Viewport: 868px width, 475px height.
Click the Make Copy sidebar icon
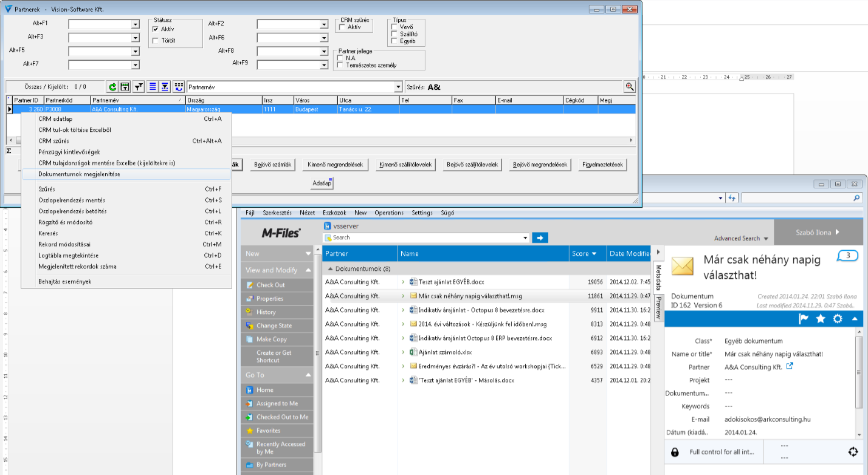point(249,339)
